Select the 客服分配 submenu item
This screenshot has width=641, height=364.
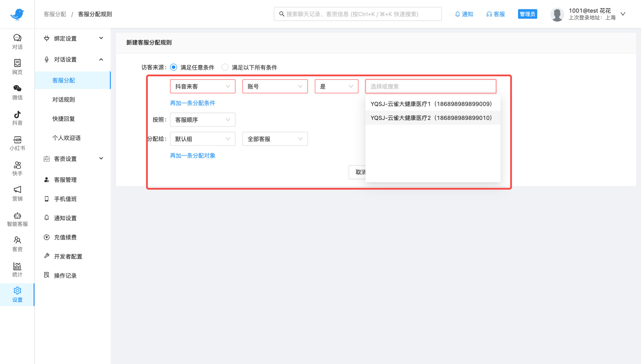click(73, 80)
